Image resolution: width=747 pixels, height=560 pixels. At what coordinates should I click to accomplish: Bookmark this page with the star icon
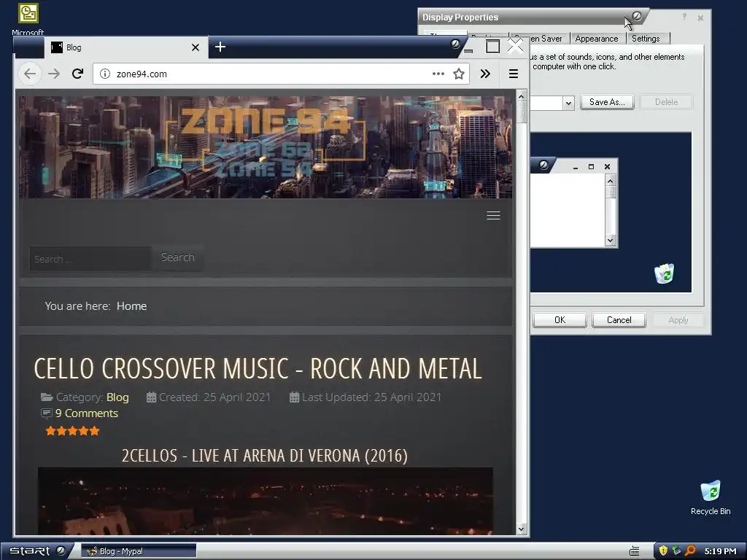point(459,74)
